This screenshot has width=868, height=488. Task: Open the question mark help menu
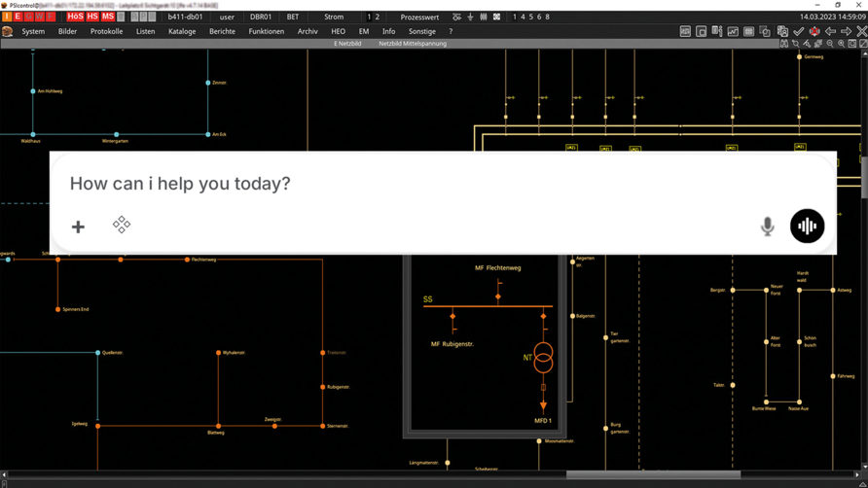click(451, 31)
